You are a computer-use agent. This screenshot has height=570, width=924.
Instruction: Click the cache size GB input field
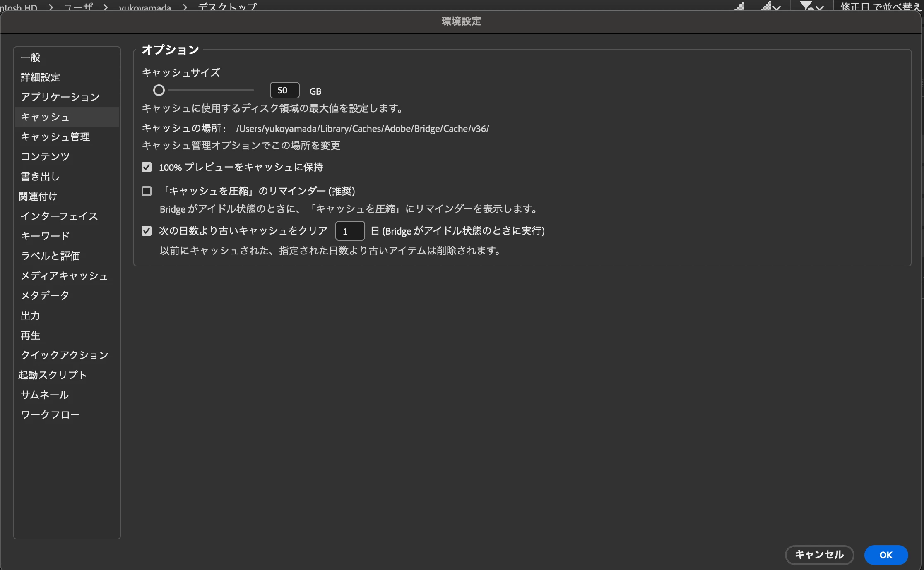[284, 90]
